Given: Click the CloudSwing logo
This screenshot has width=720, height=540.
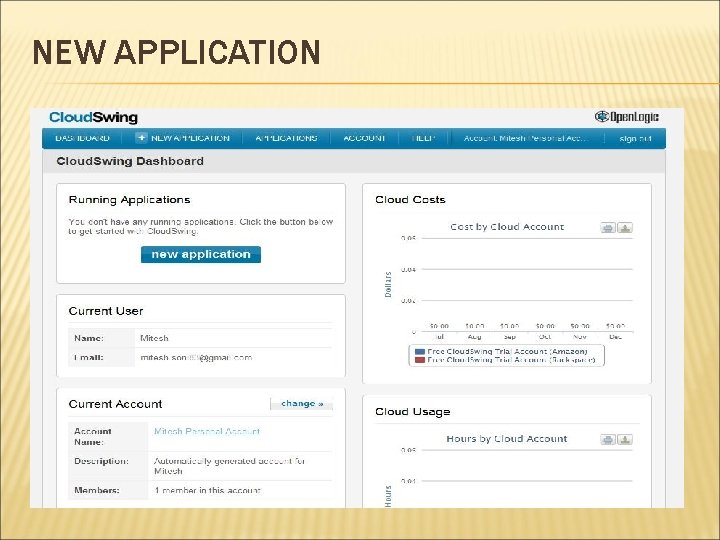Looking at the screenshot, I should click(93, 117).
